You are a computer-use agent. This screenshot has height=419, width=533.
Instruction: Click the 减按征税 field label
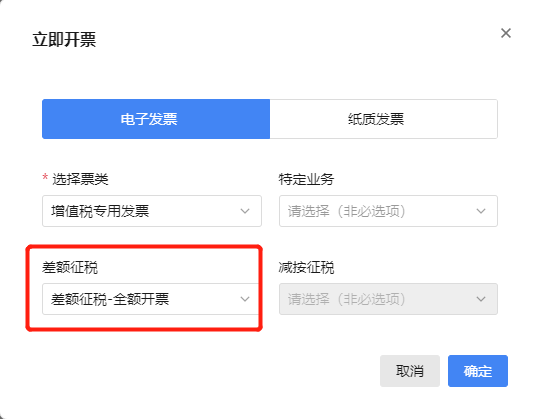tap(306, 267)
